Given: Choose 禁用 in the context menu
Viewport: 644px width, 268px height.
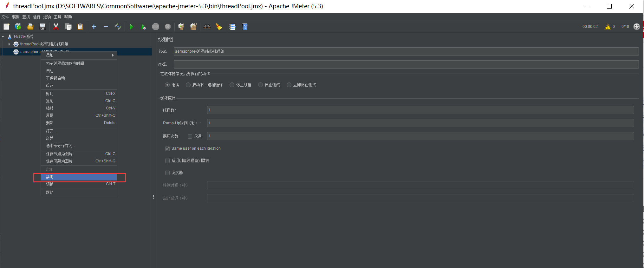Looking at the screenshot, I should click(x=79, y=177).
